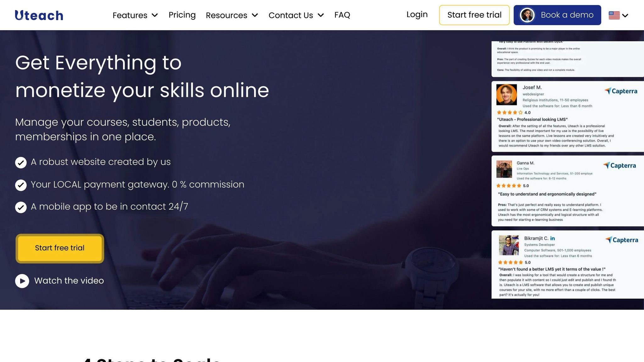Click "Easy to understand and ergonomically designed" title
This screenshot has height=362, width=644.
(x=547, y=194)
